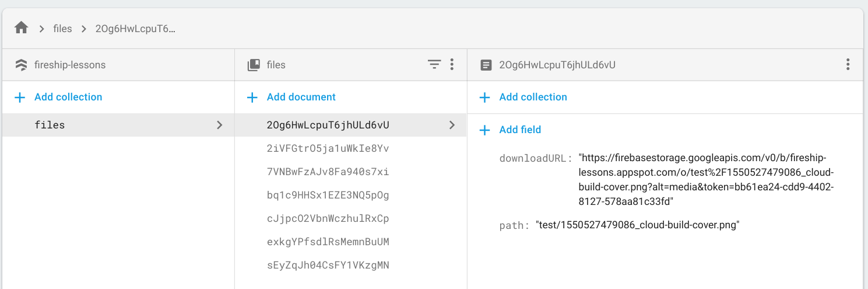Add collection under fireship-lessons root
Image resolution: width=868 pixels, height=289 pixels.
tap(68, 98)
